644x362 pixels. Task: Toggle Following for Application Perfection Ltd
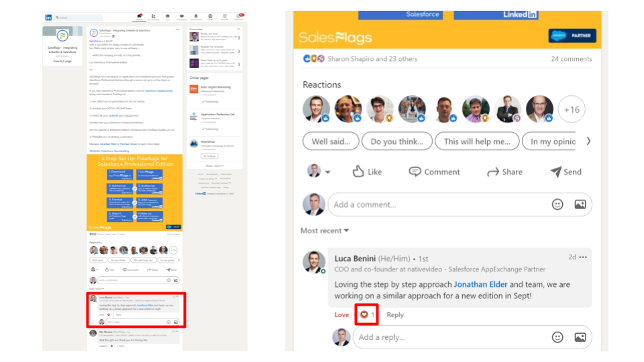click(210, 129)
